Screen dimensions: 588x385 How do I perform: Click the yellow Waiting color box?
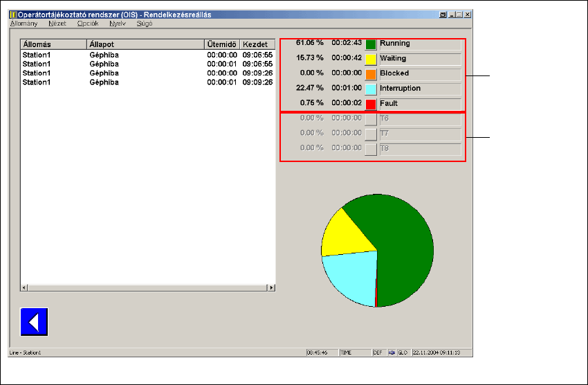[x=371, y=60]
